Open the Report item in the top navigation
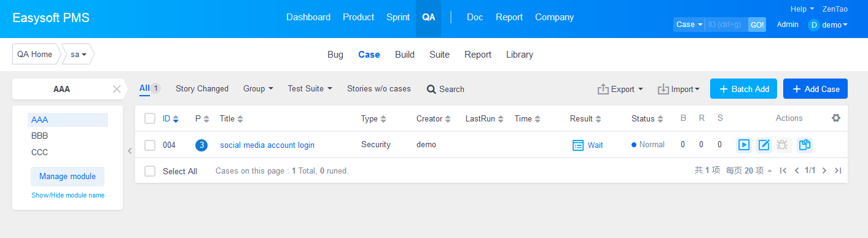The image size is (868, 238). [509, 17]
